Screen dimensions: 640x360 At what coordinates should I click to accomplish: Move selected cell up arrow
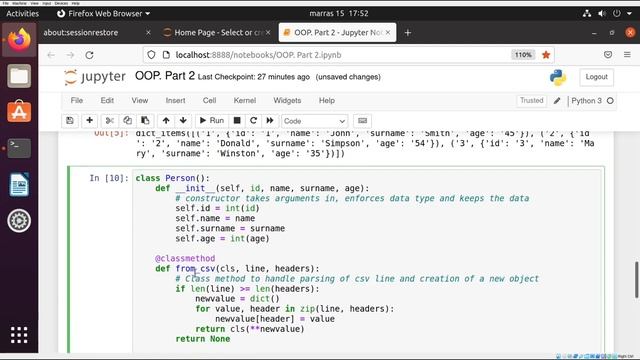pyautogui.click(x=166, y=121)
